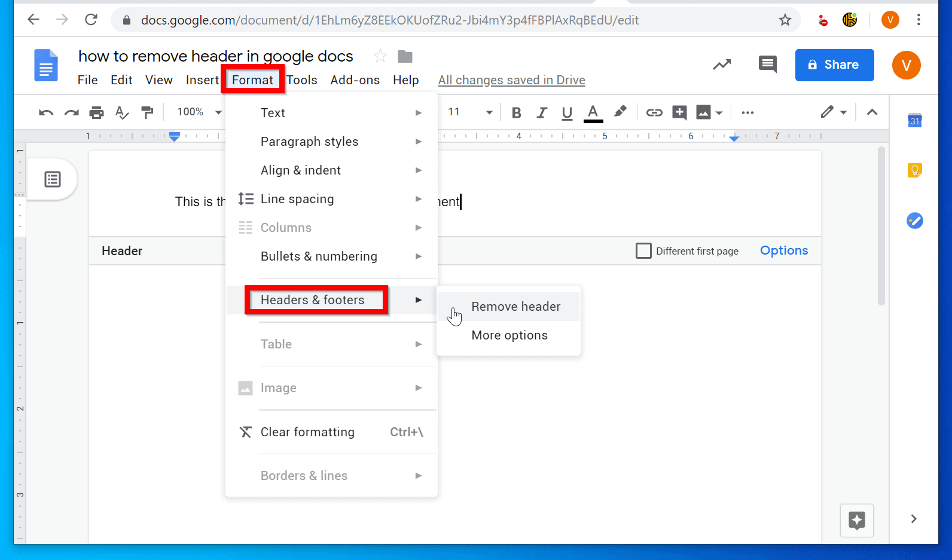This screenshot has height=560, width=952.
Task: Expand the side panel chevron
Action: [x=914, y=519]
